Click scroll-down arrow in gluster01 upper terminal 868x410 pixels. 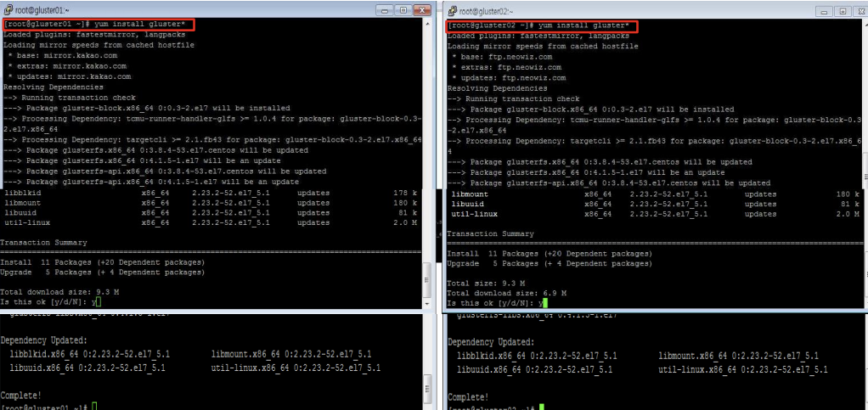[x=426, y=304]
